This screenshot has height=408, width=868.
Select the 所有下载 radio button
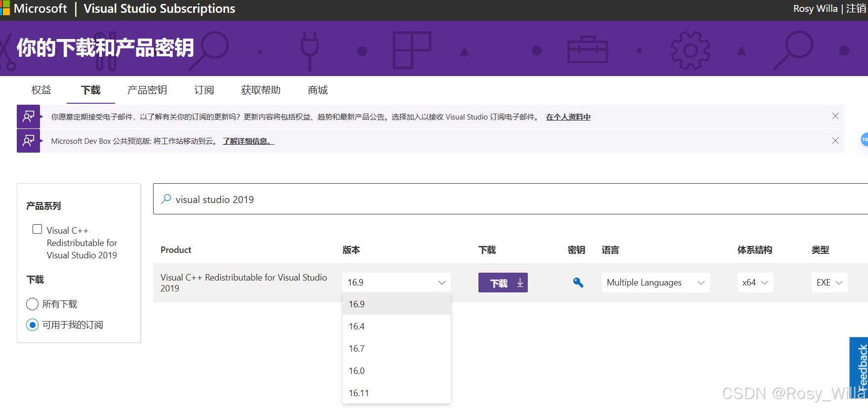point(32,304)
